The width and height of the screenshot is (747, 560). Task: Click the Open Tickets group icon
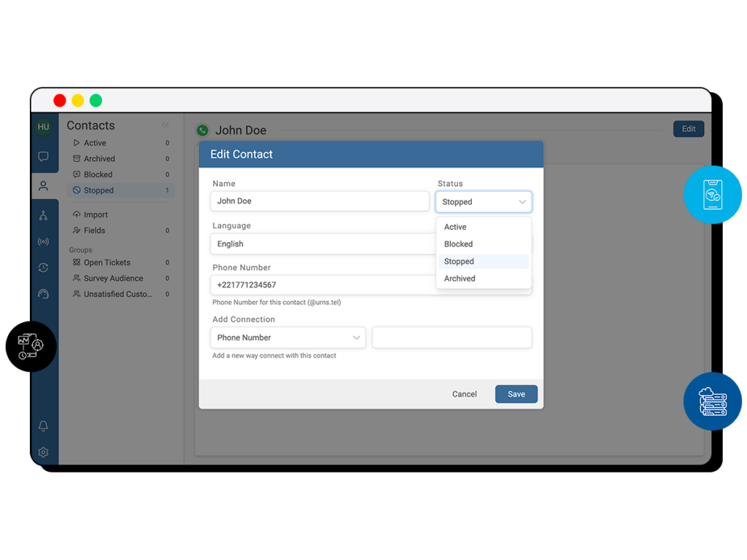[76, 262]
